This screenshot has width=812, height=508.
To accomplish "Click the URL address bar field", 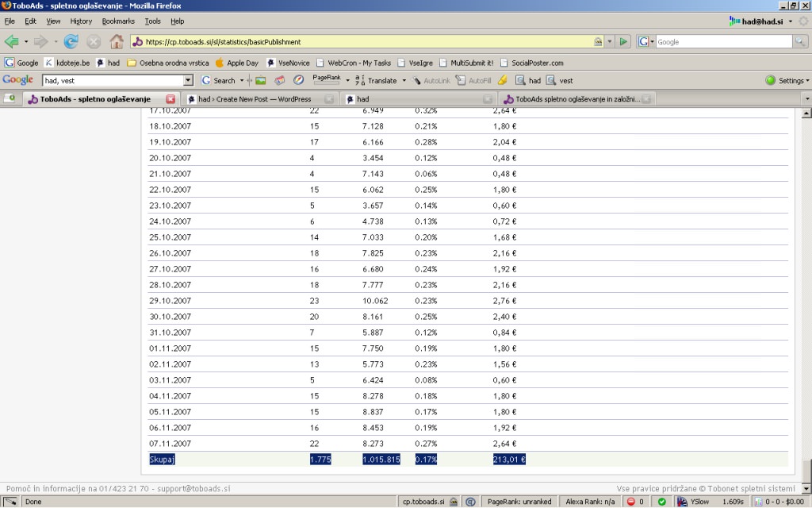I will [365, 41].
